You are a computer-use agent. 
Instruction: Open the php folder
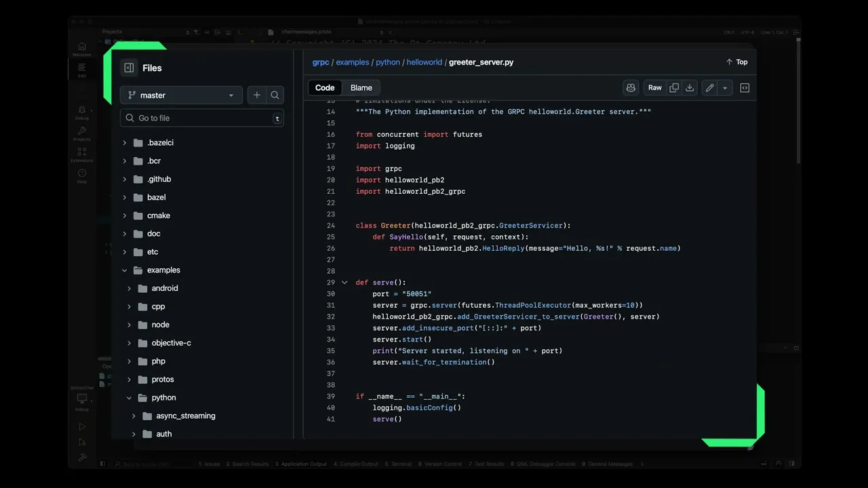(x=158, y=361)
